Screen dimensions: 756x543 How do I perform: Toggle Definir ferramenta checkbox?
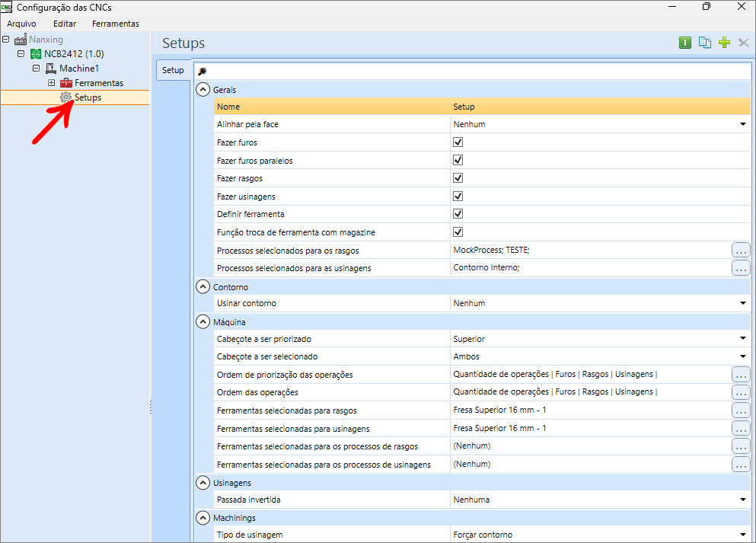tap(458, 214)
